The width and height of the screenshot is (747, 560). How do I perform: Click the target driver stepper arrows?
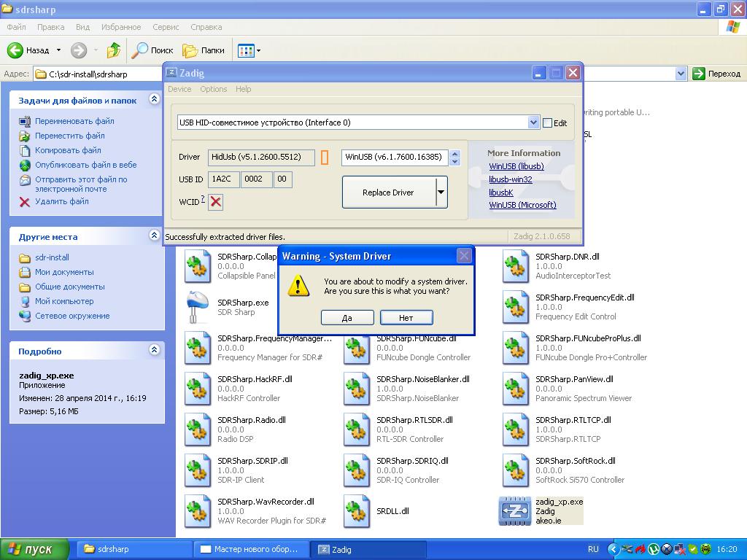click(455, 157)
